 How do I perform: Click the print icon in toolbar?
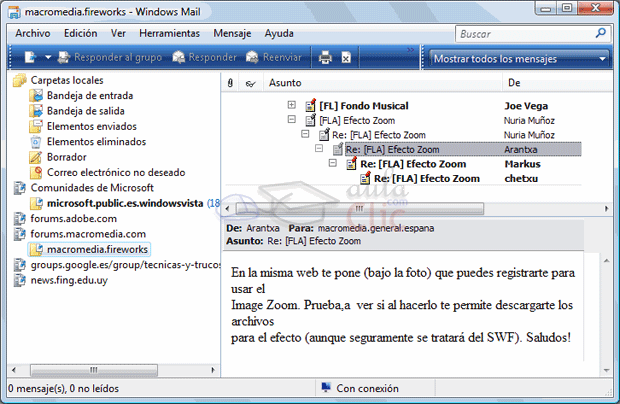pos(325,58)
